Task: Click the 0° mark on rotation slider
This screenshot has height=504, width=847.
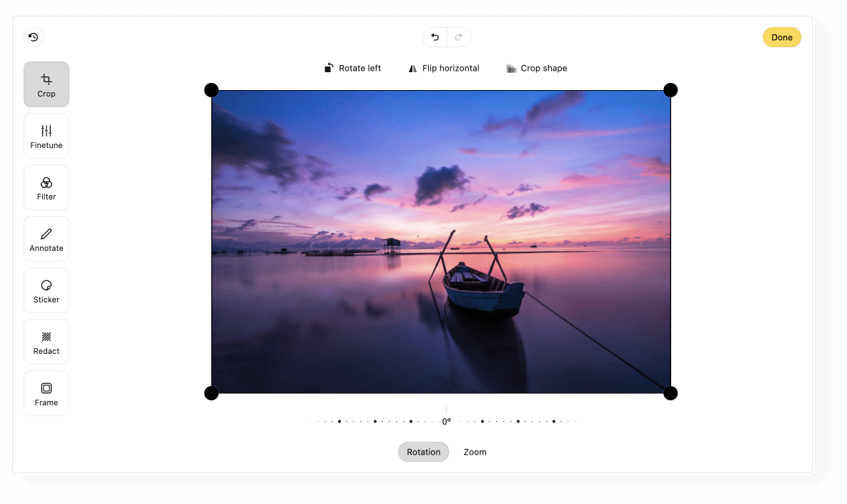Action: point(446,420)
